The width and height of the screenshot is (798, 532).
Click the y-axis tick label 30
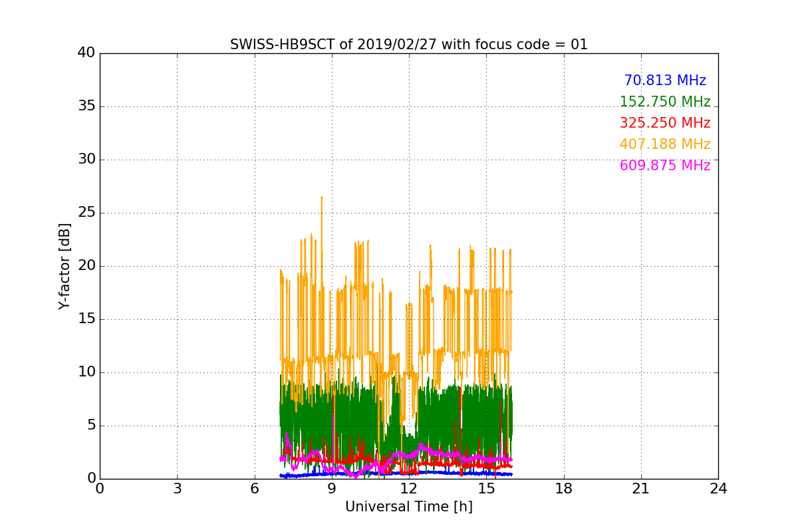tap(86, 160)
